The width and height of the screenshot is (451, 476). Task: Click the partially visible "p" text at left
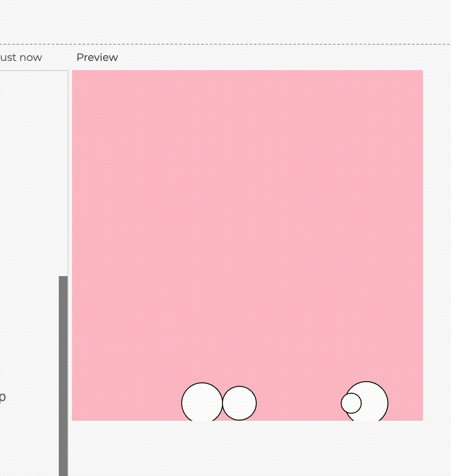(x=3, y=397)
